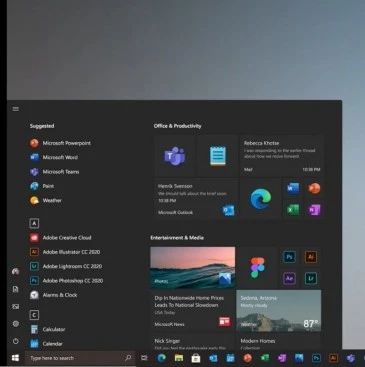Open the Notepad tile
This screenshot has height=367, width=365.
218,156
